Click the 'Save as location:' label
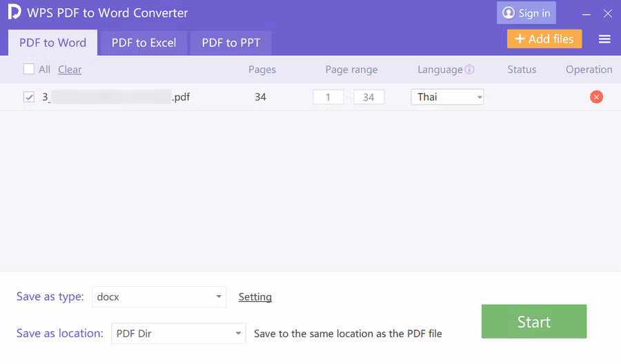Screen dimensions: 621x364 tap(60, 333)
